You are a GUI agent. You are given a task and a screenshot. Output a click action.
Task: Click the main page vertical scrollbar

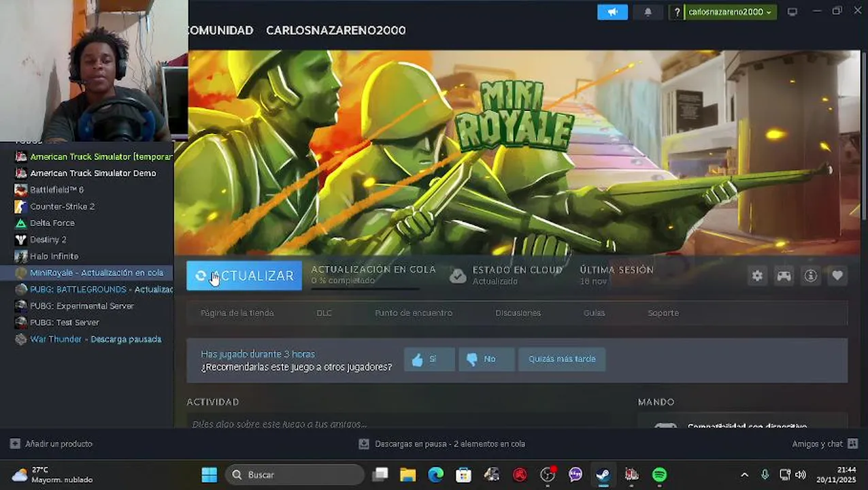[864, 136]
